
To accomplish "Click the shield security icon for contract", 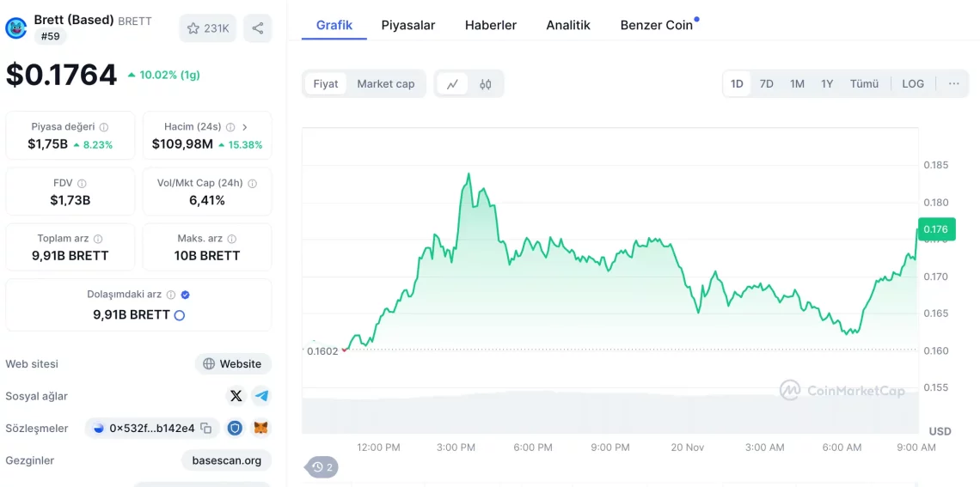I will 235,428.
